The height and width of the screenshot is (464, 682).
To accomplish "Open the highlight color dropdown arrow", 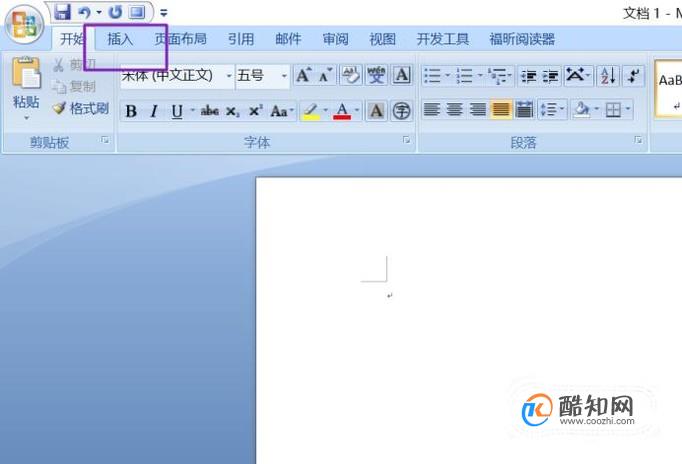I will point(325,110).
